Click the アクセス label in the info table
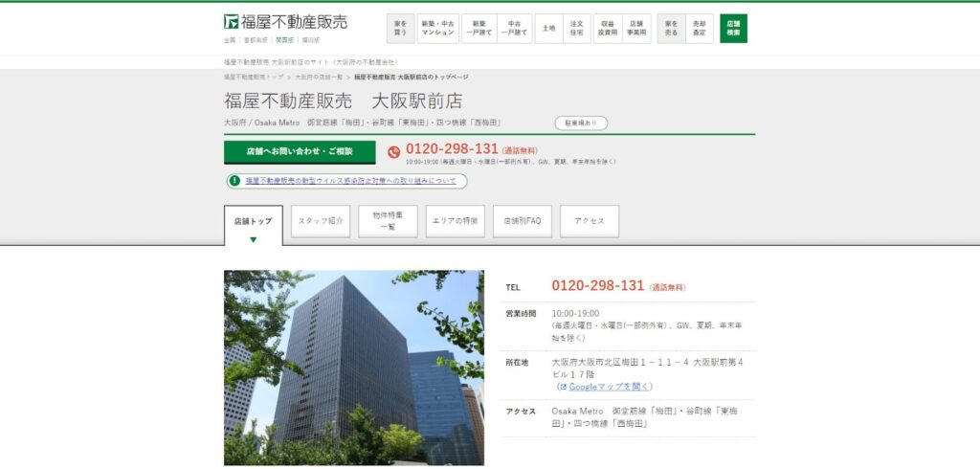 [521, 412]
